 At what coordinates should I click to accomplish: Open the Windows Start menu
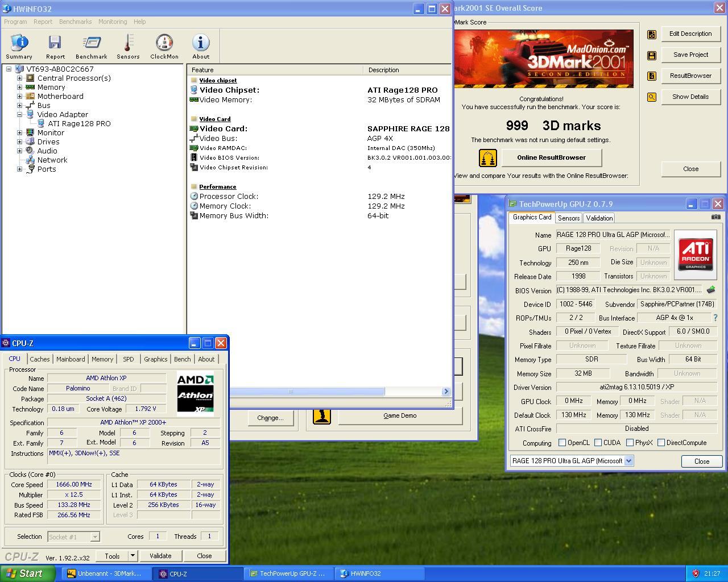pyautogui.click(x=27, y=573)
